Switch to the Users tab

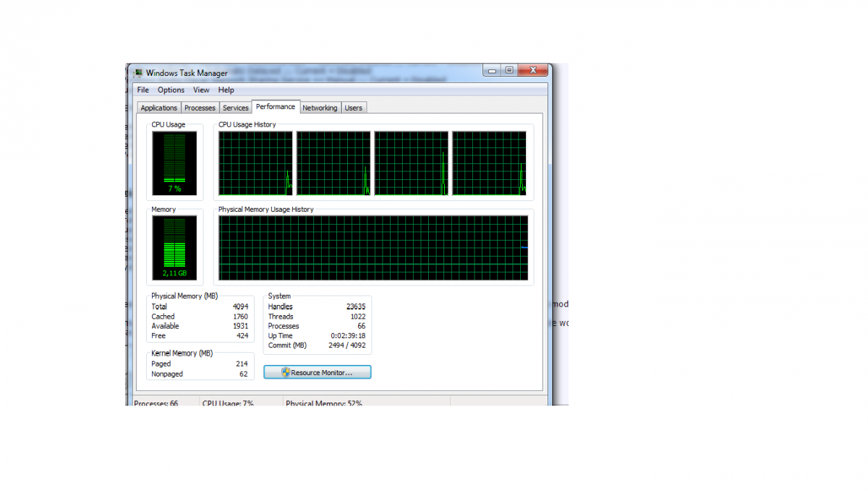click(x=354, y=108)
